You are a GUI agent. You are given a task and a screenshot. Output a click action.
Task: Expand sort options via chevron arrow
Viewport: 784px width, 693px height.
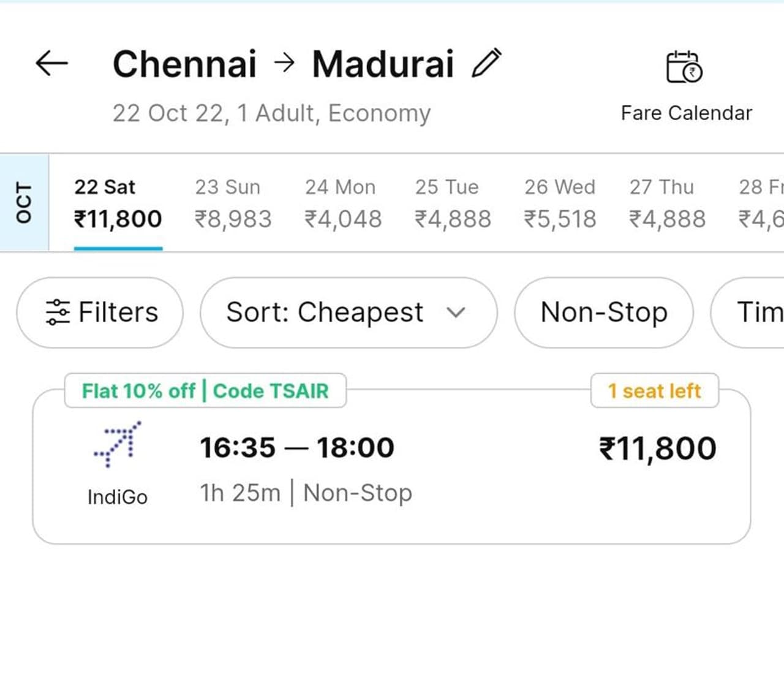point(456,312)
